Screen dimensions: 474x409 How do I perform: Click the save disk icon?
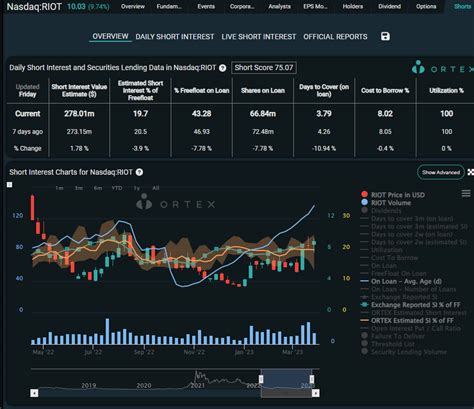click(385, 36)
